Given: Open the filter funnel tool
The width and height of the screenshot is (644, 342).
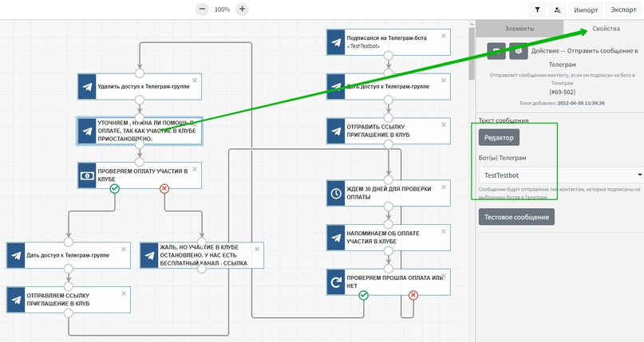Looking at the screenshot, I should point(537,10).
